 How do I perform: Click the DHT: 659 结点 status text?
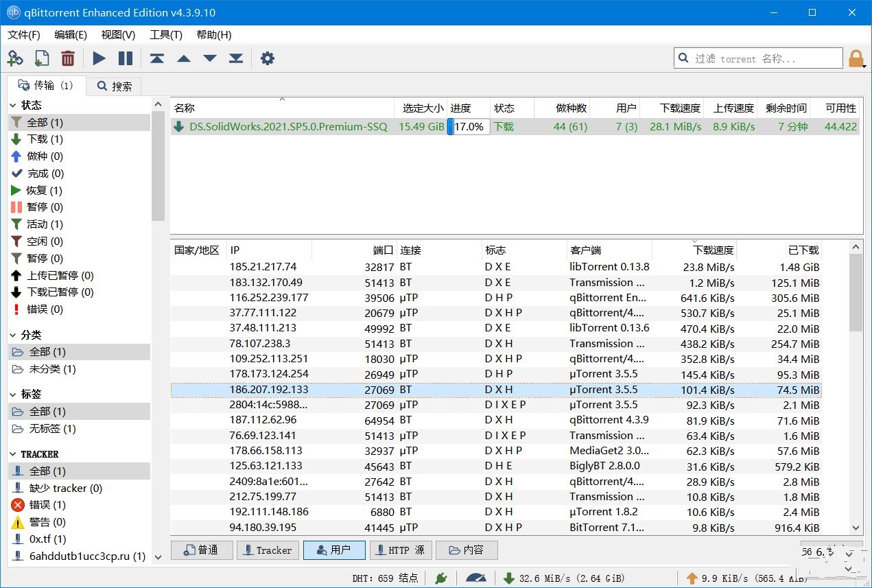[385, 578]
